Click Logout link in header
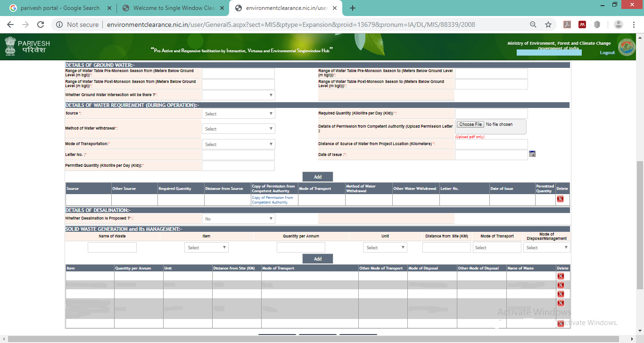This screenshot has width=644, height=343. pyautogui.click(x=607, y=53)
